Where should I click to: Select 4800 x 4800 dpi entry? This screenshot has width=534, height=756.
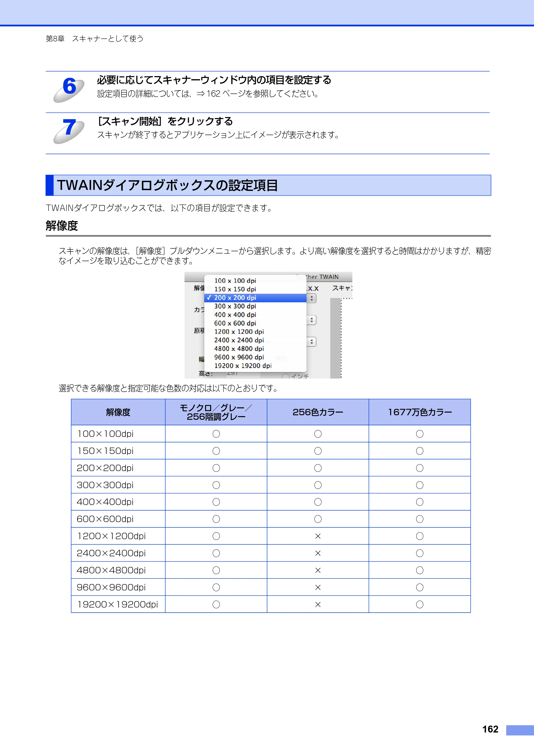click(255, 349)
